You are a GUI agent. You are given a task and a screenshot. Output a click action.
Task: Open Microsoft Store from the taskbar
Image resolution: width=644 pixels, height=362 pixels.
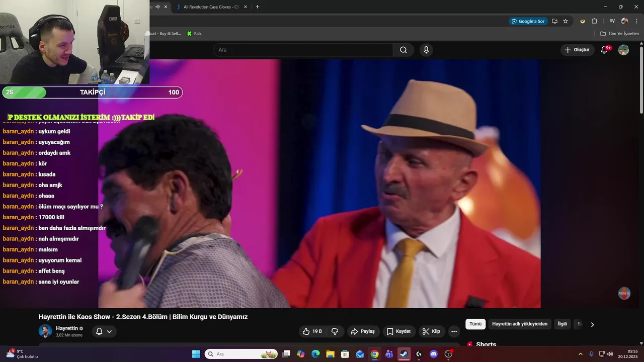pos(345,354)
